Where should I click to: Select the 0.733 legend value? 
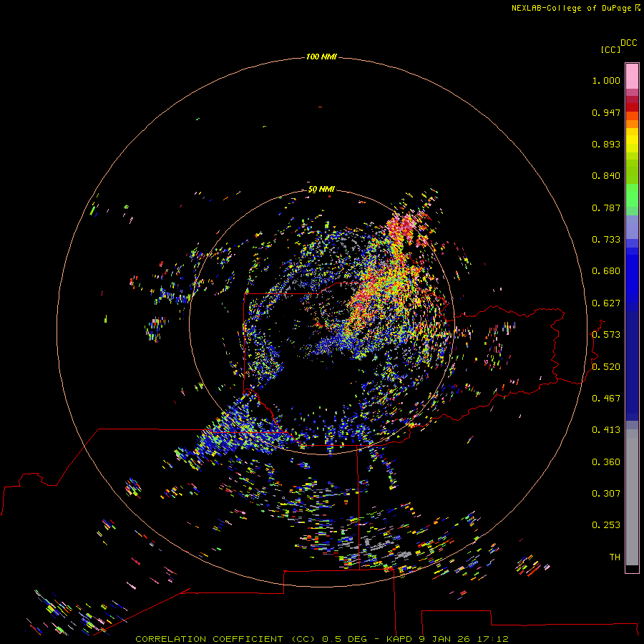pos(606,240)
